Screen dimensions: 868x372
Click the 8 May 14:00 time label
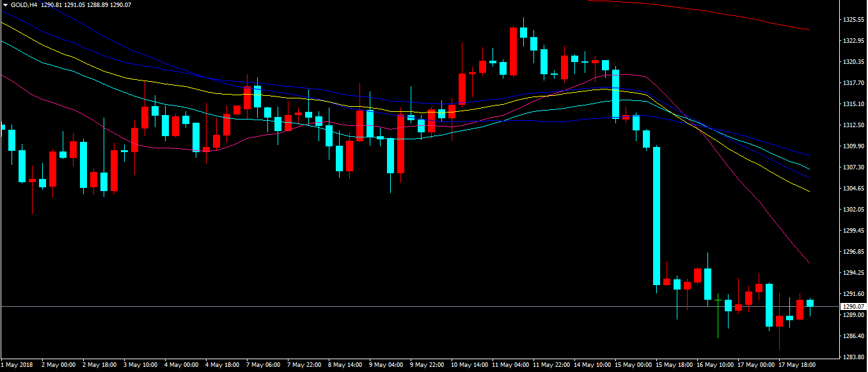[345, 365]
